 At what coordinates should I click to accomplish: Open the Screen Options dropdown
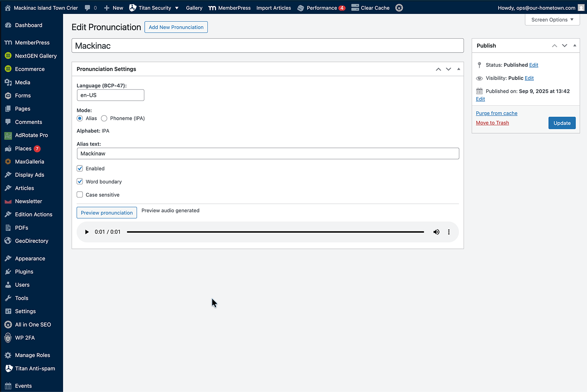click(x=552, y=20)
